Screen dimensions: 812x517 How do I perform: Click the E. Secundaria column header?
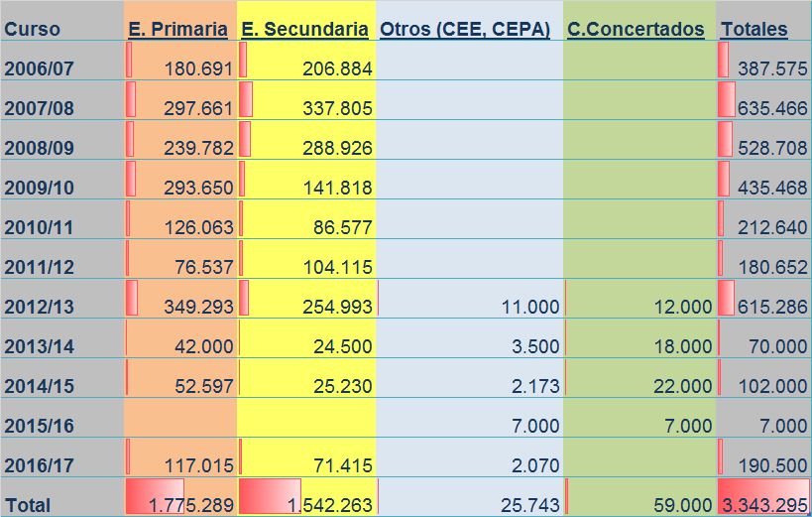(x=304, y=29)
